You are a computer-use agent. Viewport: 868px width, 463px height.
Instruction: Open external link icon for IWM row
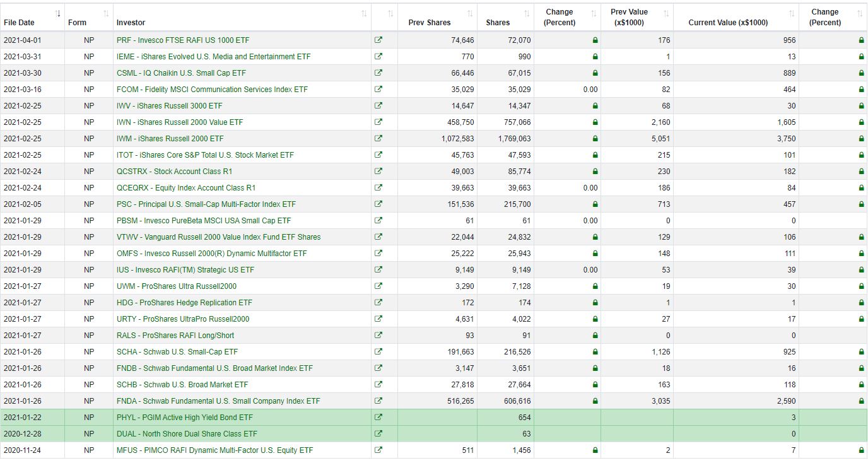point(378,139)
